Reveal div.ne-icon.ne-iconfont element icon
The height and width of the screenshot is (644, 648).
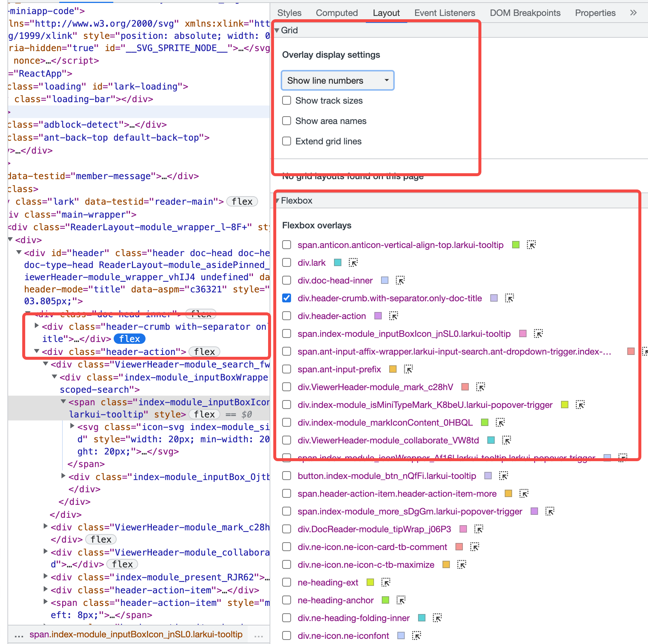click(x=417, y=636)
